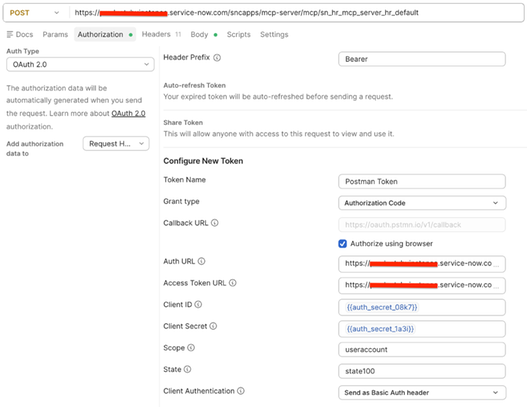Open the Authorization Code grant type dropdown

pyautogui.click(x=422, y=203)
